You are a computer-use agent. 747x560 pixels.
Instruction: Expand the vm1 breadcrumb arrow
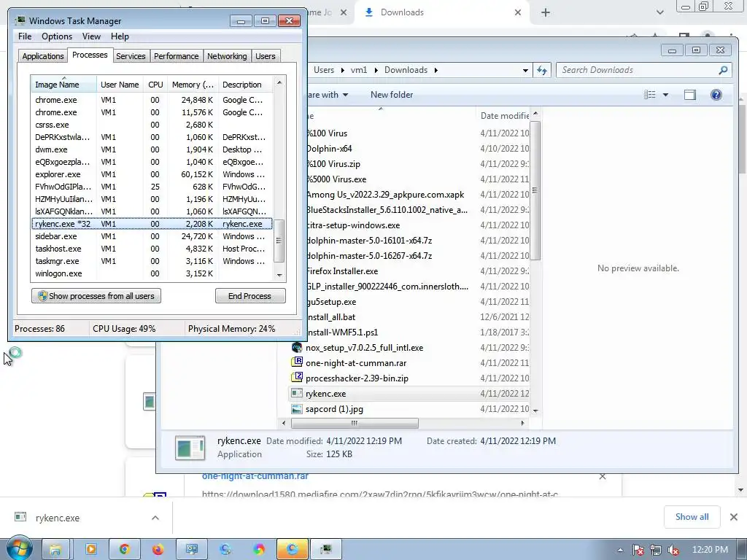coord(376,70)
